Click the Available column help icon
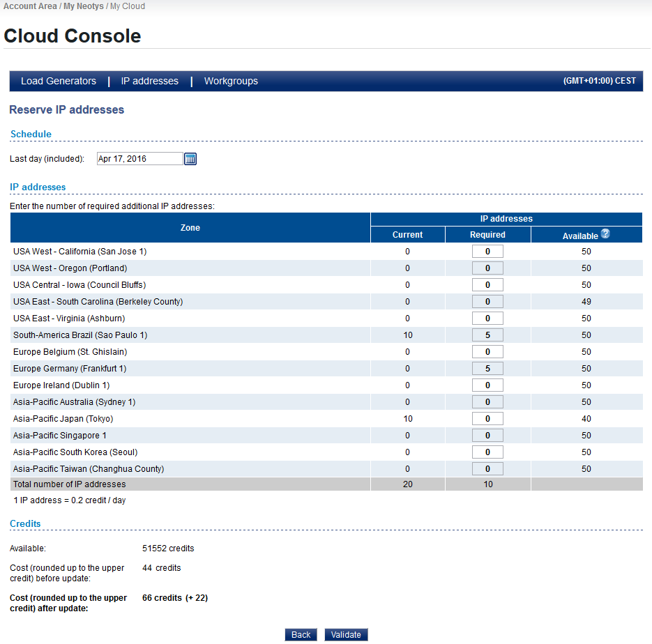Image resolution: width=652 pixels, height=644 pixels. [x=605, y=234]
